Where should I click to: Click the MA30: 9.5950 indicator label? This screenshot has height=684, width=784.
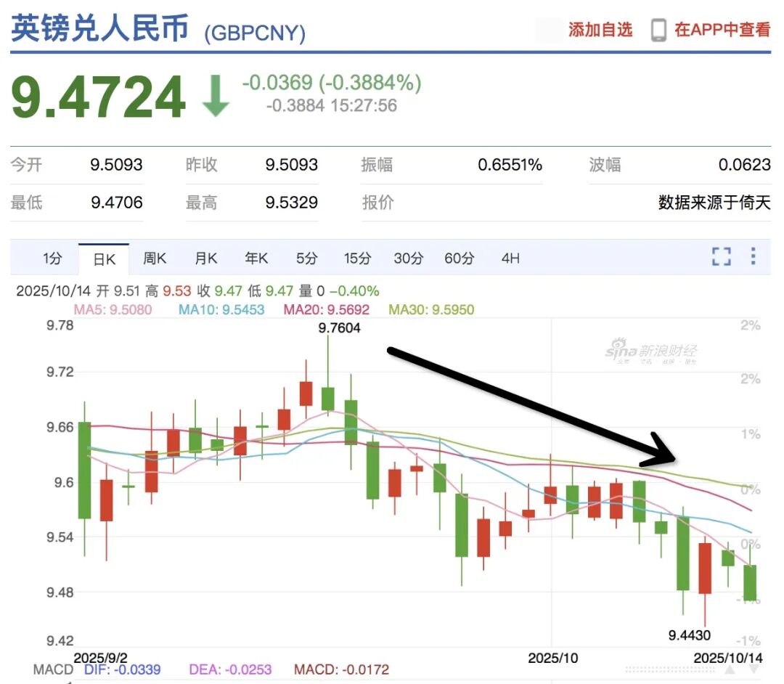click(x=431, y=309)
